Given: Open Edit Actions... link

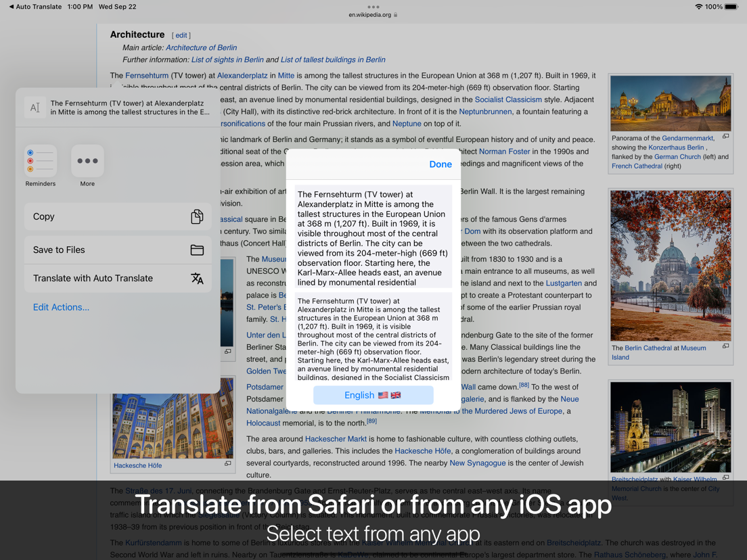Looking at the screenshot, I should [61, 307].
